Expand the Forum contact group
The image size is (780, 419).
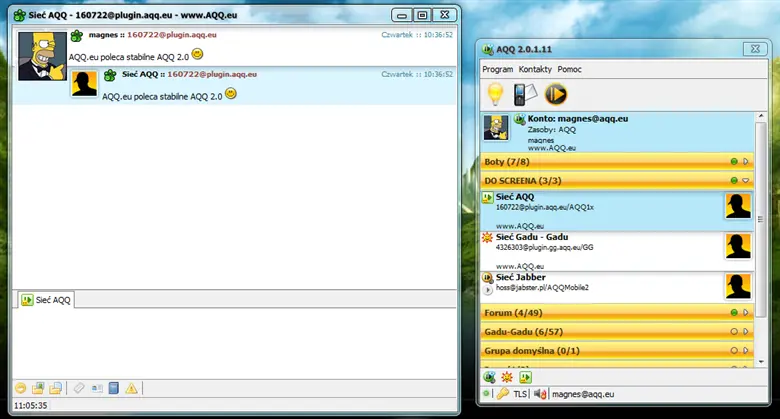tap(746, 312)
